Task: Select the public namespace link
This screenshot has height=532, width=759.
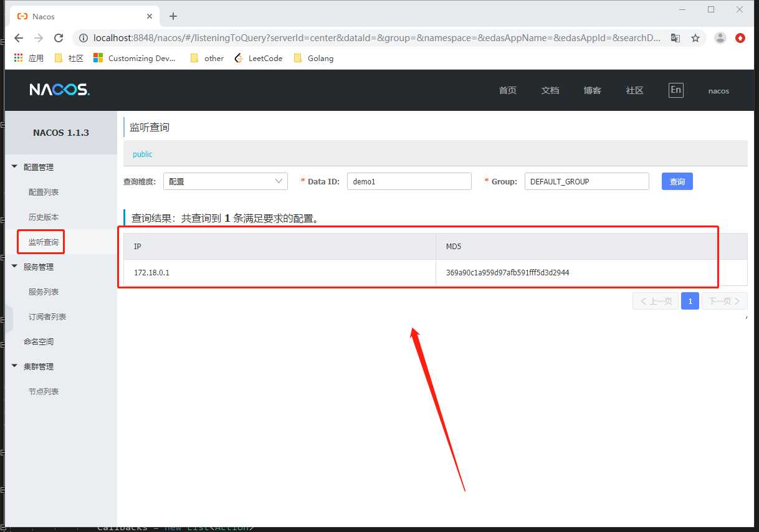Action: [x=143, y=154]
